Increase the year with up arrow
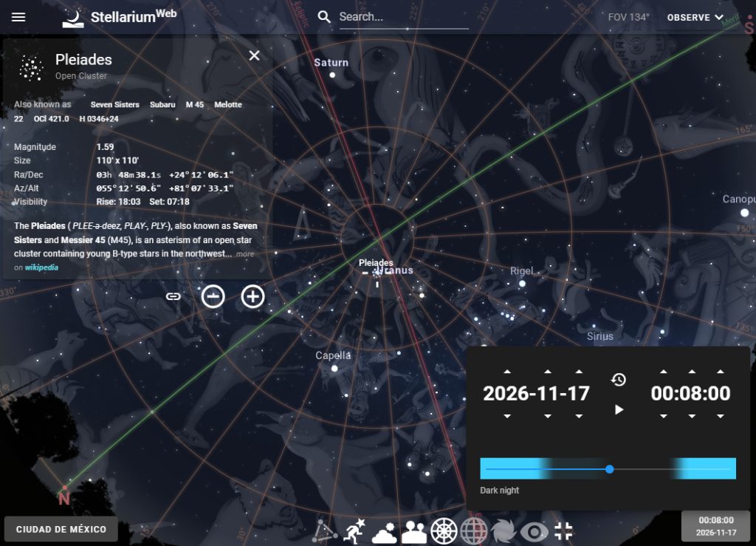756x546 pixels. coord(507,372)
